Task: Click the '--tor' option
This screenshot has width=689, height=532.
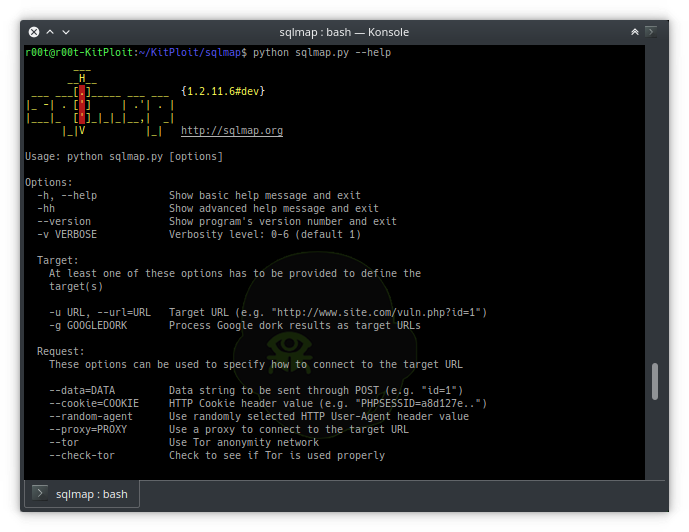Action: coord(64,442)
